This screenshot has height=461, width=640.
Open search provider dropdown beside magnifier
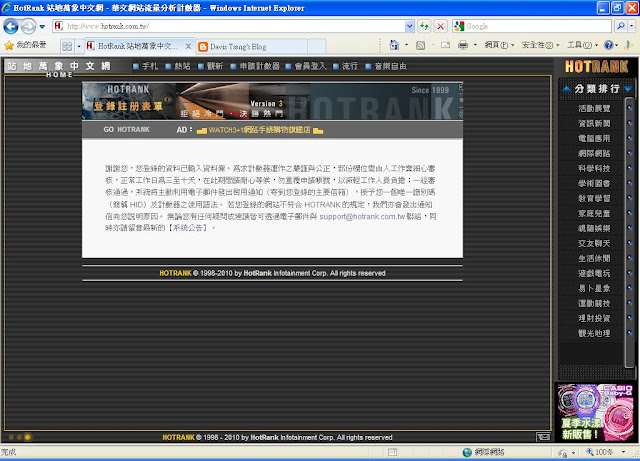pos(631,26)
